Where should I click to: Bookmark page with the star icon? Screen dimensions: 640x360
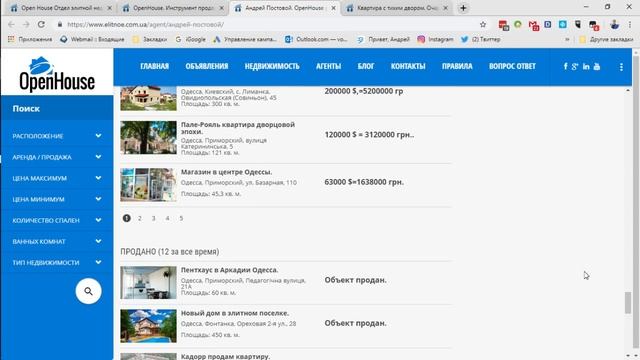(x=483, y=24)
